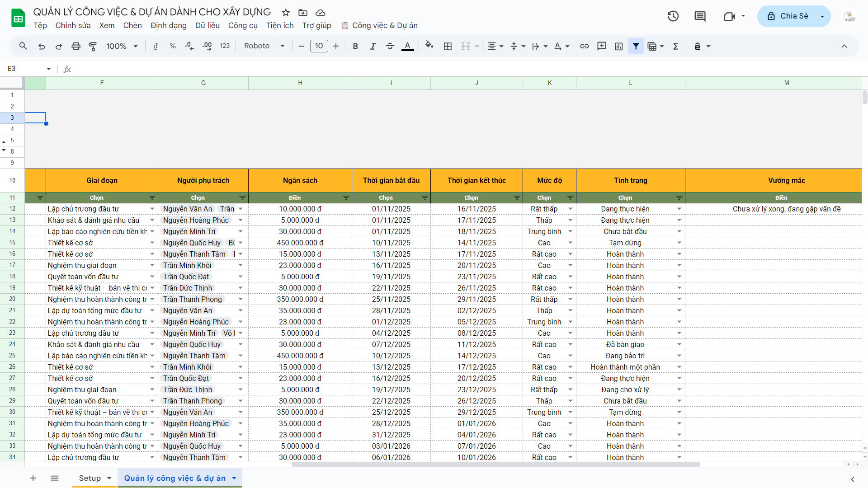Click the insert chart icon
868x488 pixels.
click(619, 46)
